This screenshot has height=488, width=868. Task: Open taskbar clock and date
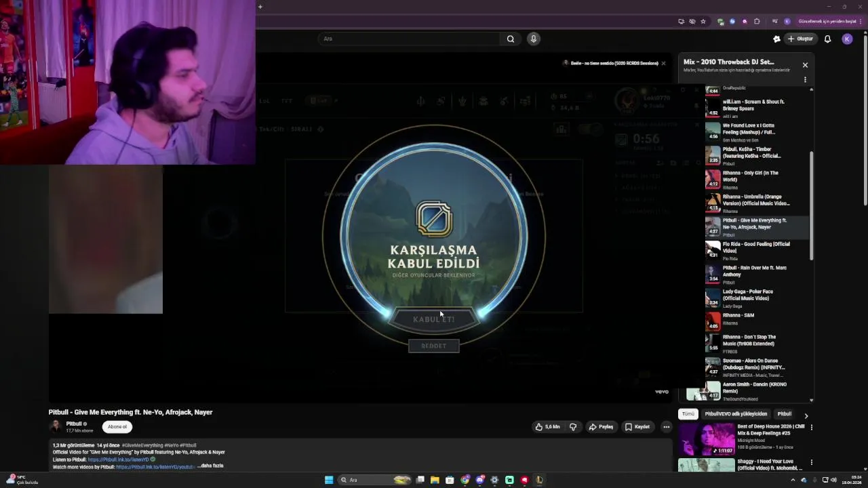[851, 480]
